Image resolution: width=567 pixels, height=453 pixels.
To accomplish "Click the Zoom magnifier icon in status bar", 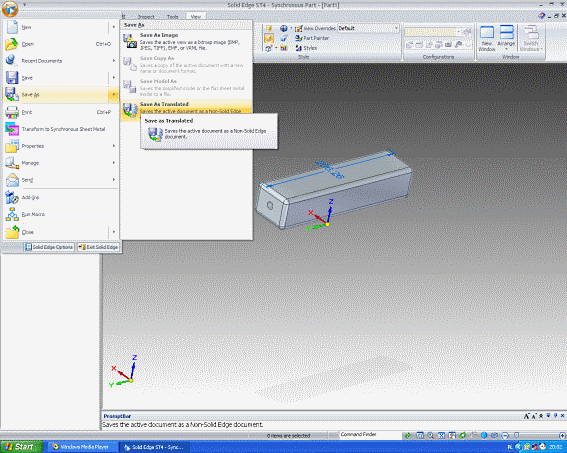I will (431, 435).
